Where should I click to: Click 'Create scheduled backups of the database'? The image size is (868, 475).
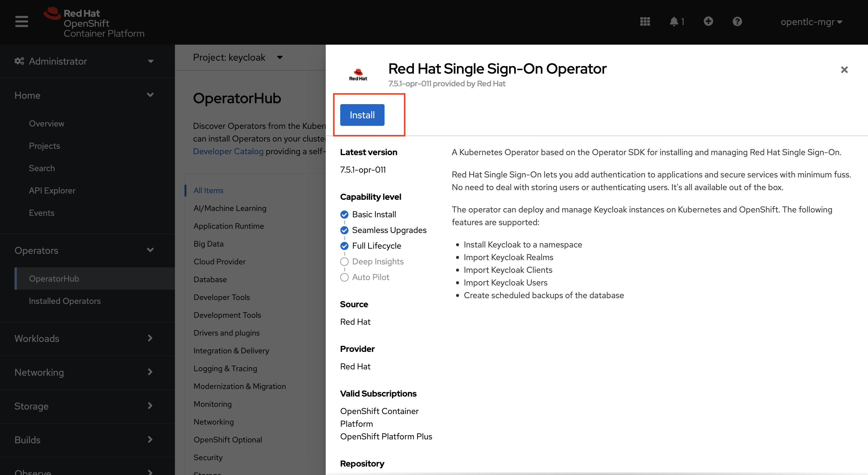coord(543,295)
